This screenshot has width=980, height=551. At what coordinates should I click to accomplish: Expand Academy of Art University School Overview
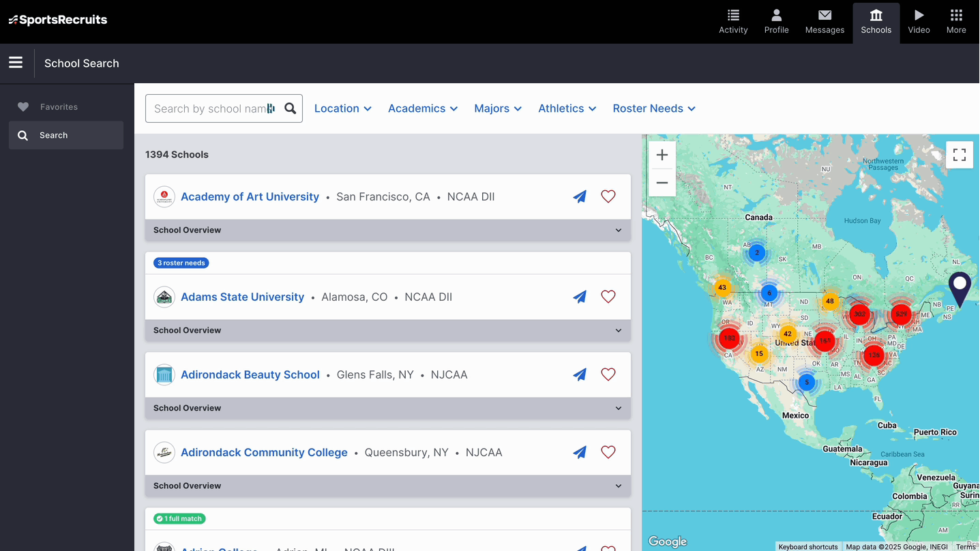click(388, 230)
